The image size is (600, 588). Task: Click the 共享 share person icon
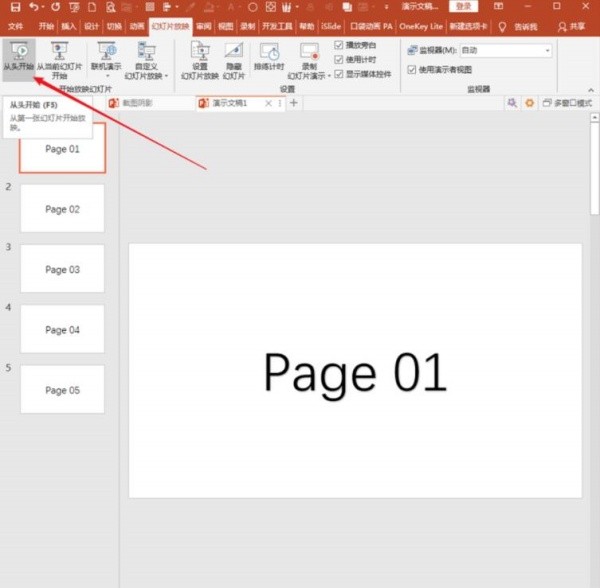(x=562, y=26)
